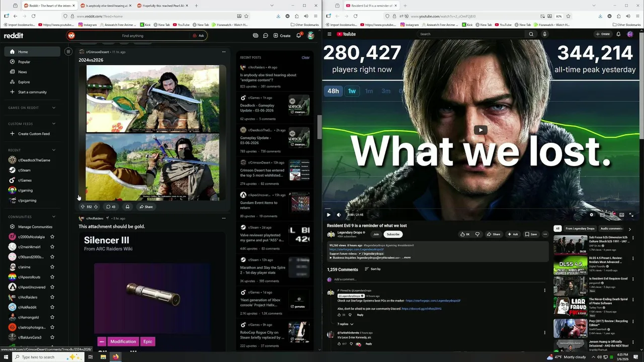Share the 2024vs2026 post

pos(146,207)
